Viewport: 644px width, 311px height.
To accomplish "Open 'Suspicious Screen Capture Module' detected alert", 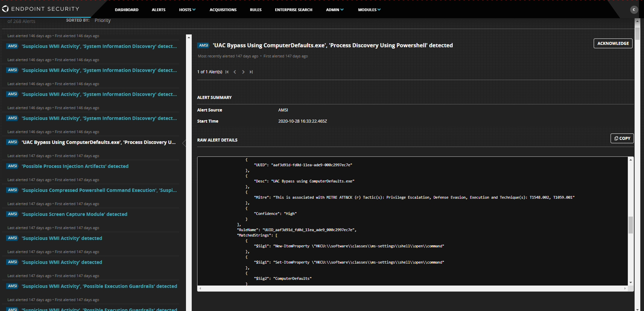I will (74, 215).
